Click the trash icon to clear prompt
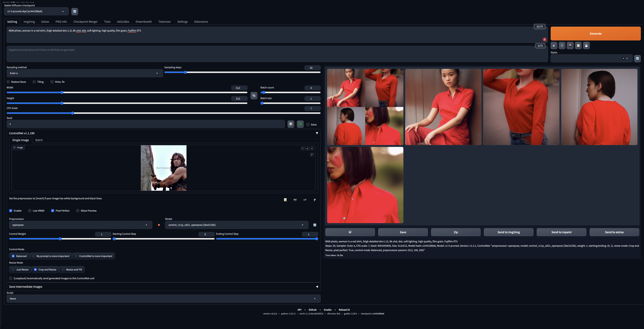644x329 pixels. [x=562, y=46]
